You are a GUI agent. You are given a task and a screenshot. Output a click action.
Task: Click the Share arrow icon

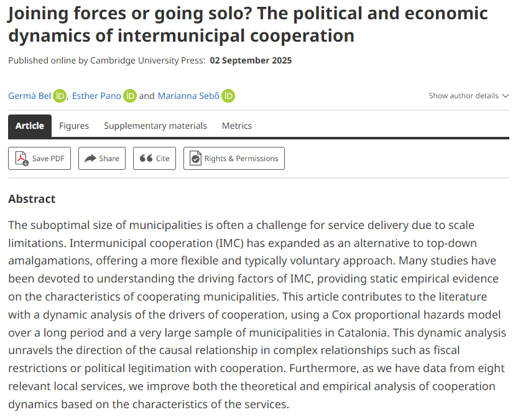pos(91,159)
